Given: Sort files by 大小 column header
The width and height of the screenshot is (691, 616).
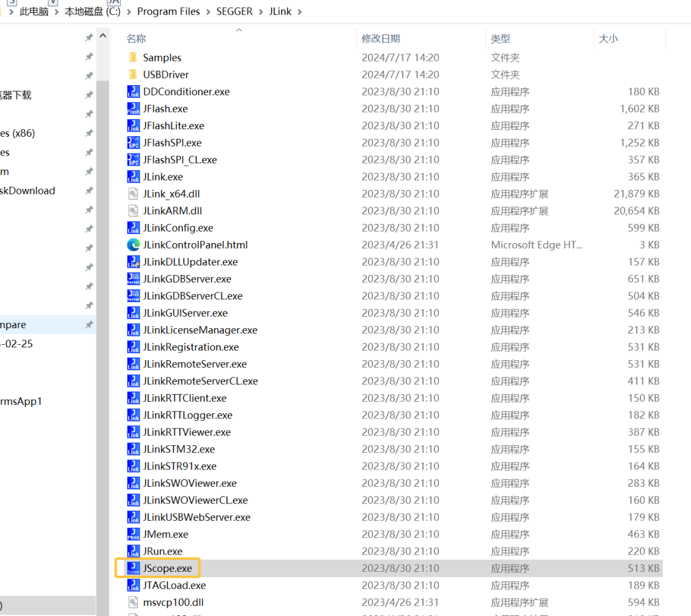Looking at the screenshot, I should click(608, 39).
